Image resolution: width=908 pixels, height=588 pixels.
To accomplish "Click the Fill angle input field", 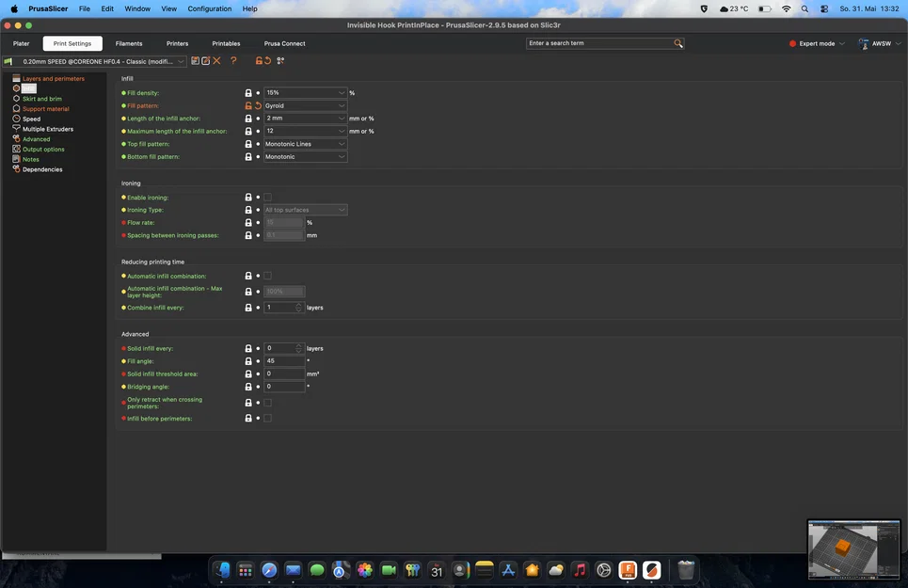I will [284, 361].
